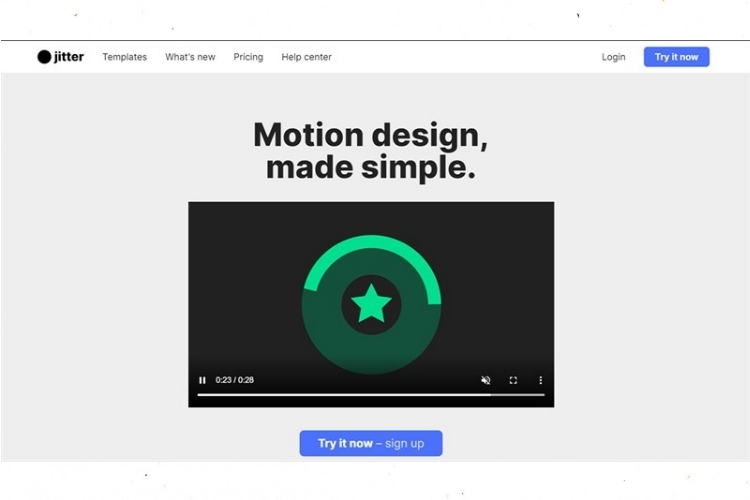Open the Templates page
The image size is (750, 500).
coord(124,57)
